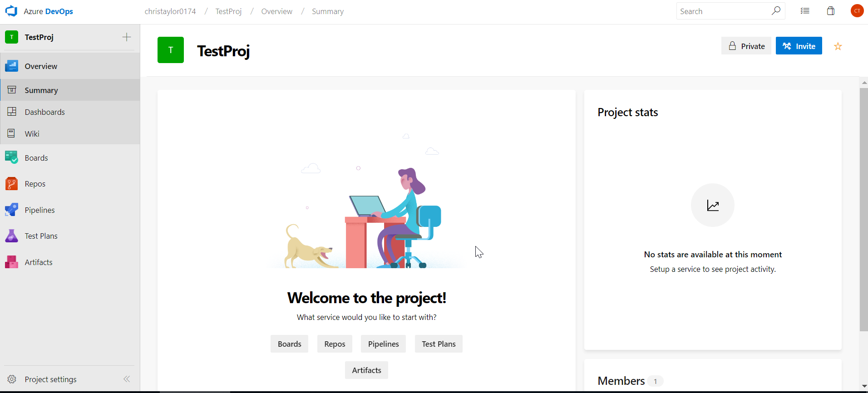Click the christaylor0174 breadcrumb link
This screenshot has width=868, height=393.
pyautogui.click(x=170, y=11)
